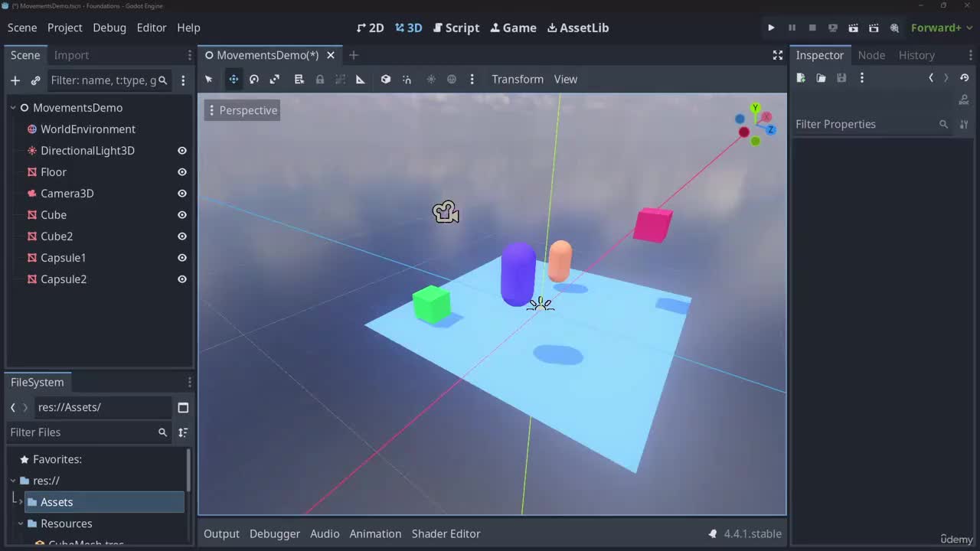The height and width of the screenshot is (551, 980).
Task: Click the instantiate child scene link icon
Action: point(35,80)
